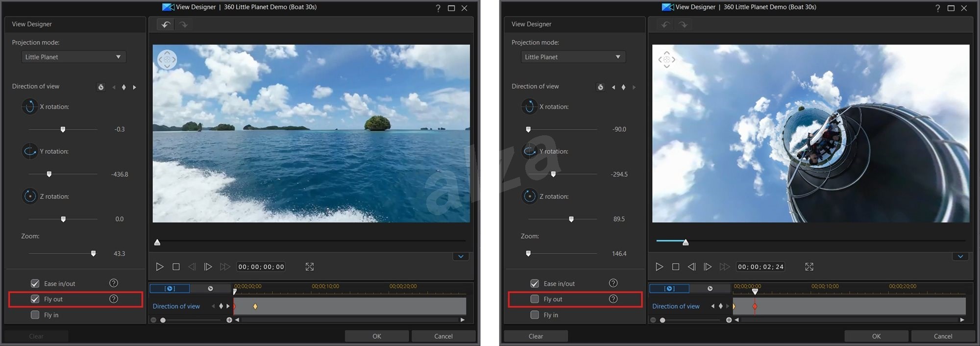
Task: Uncheck Ease in/out in the left window
Action: pos(35,283)
